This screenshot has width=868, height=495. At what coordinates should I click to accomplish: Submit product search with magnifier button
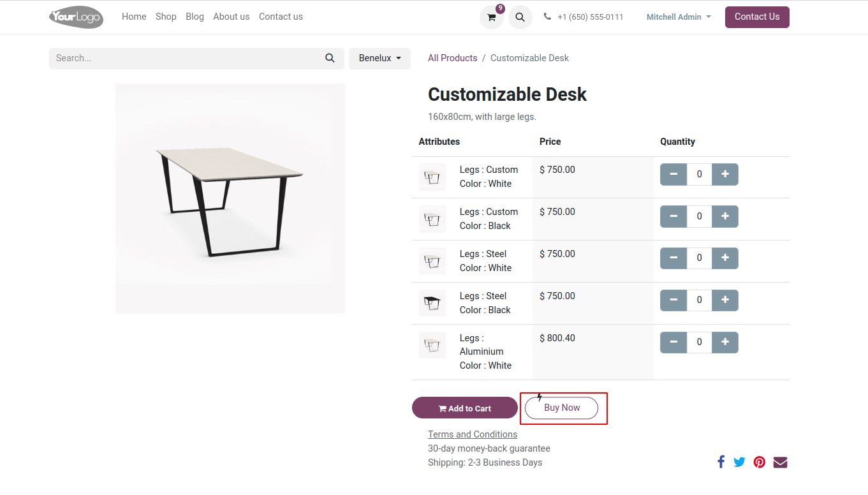tap(330, 58)
